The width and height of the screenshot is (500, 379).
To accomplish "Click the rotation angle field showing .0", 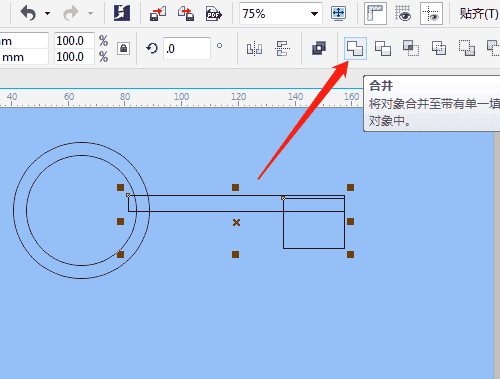I will coord(187,49).
